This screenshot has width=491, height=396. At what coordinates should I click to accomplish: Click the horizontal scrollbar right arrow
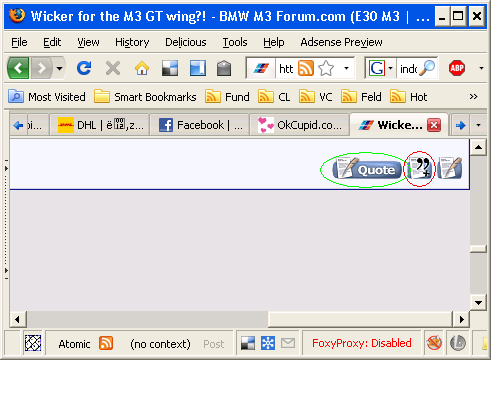[461, 320]
